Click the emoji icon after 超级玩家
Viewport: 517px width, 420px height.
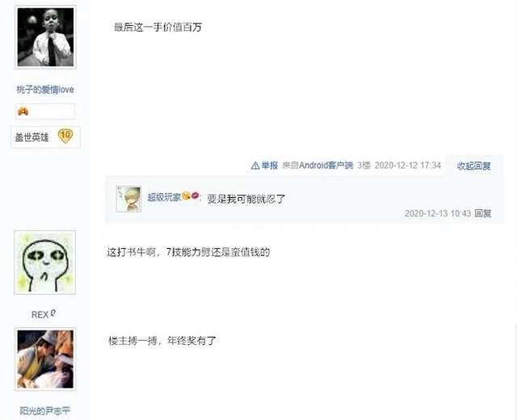(186, 195)
